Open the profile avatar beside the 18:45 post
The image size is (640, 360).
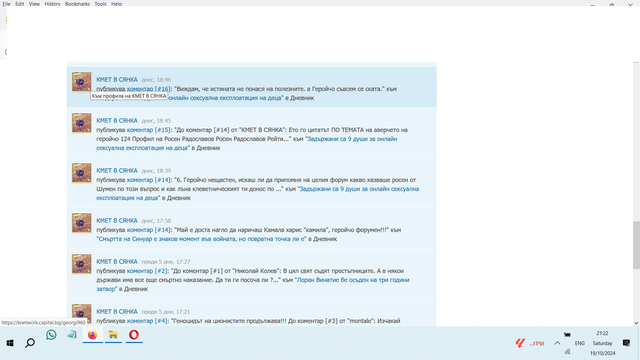pyautogui.click(x=82, y=123)
